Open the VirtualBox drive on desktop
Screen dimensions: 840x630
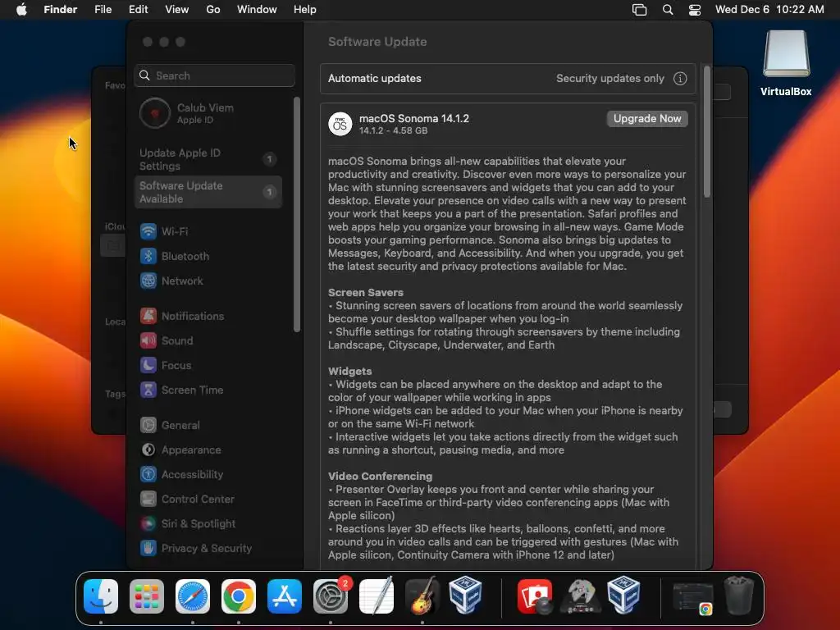tap(786, 63)
